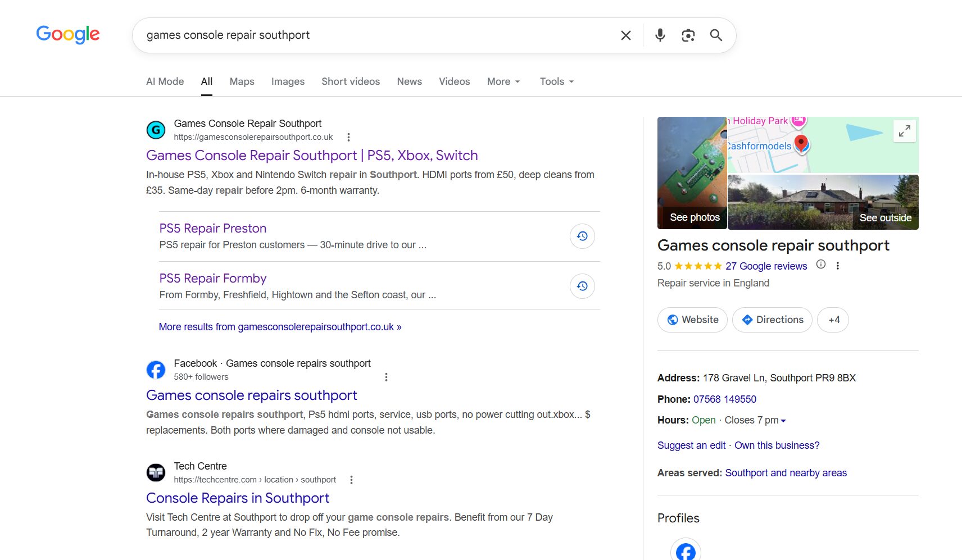Open Games console repairs southport Facebook result
This screenshot has height=560, width=962.
[x=252, y=395]
